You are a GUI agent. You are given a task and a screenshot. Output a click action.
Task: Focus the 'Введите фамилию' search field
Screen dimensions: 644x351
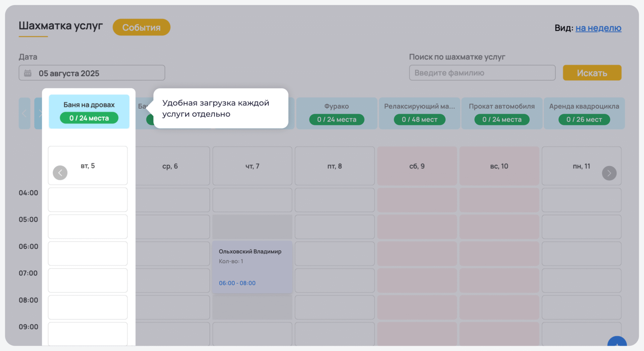[482, 73]
